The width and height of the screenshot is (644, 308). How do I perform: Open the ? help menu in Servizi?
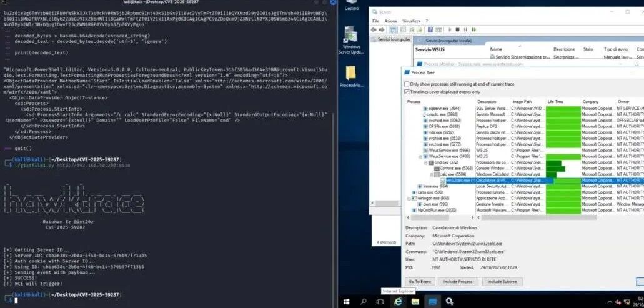(x=427, y=21)
